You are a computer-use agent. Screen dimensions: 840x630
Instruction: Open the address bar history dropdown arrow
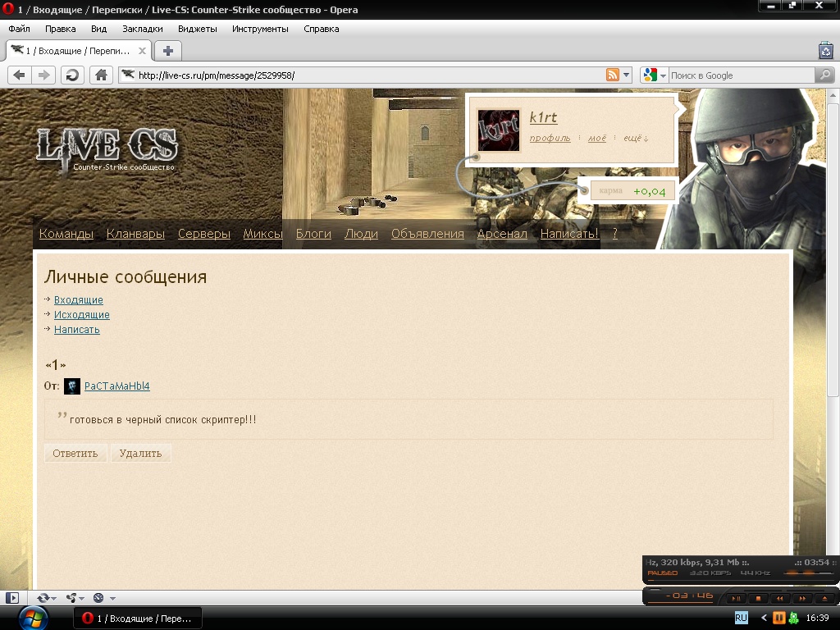click(x=626, y=75)
